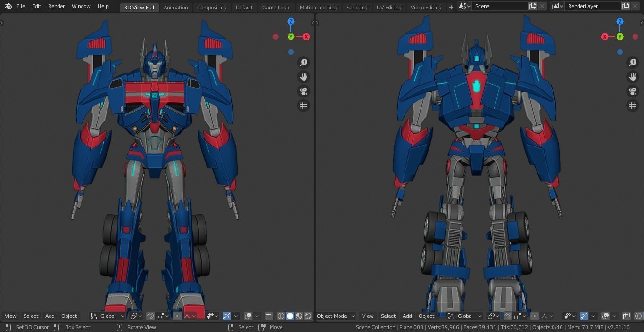
Task: Switch to the UV Editing workspace tab
Action: (389, 7)
